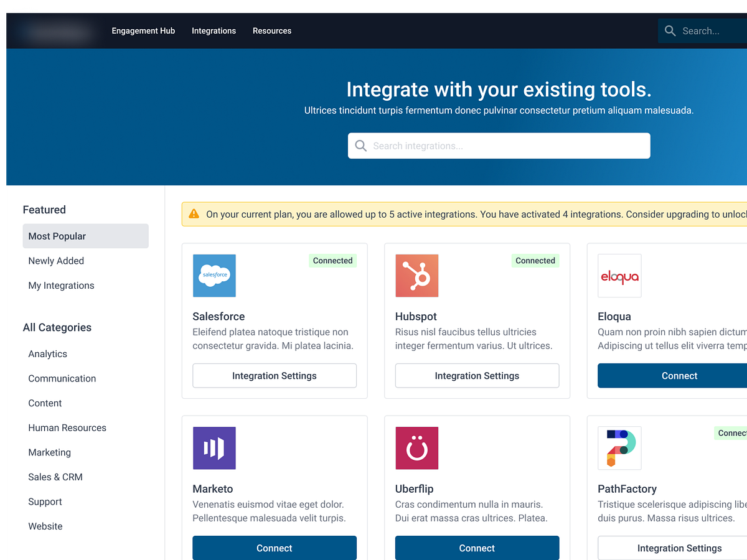Click the Search integrations input field
The image size is (747, 560).
point(499,146)
